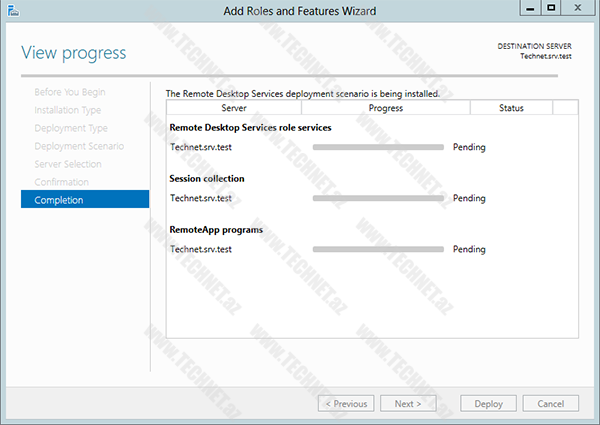The height and width of the screenshot is (425, 600).
Task: Click the Progress column header
Action: coord(385,108)
